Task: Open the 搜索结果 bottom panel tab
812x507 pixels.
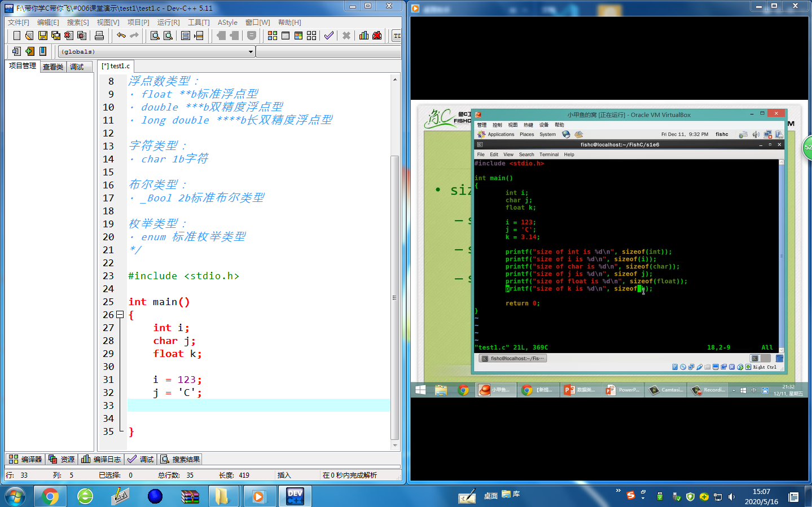Action: point(180,459)
